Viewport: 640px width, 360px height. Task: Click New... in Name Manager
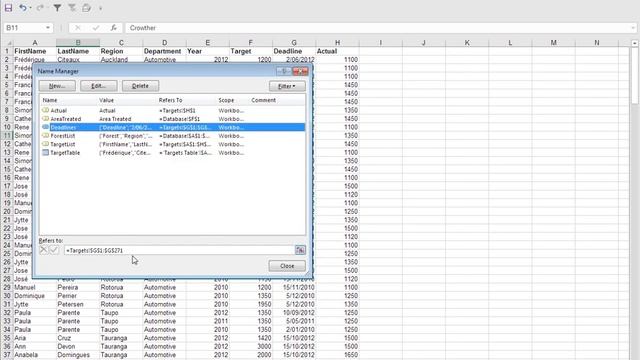pyautogui.click(x=57, y=86)
